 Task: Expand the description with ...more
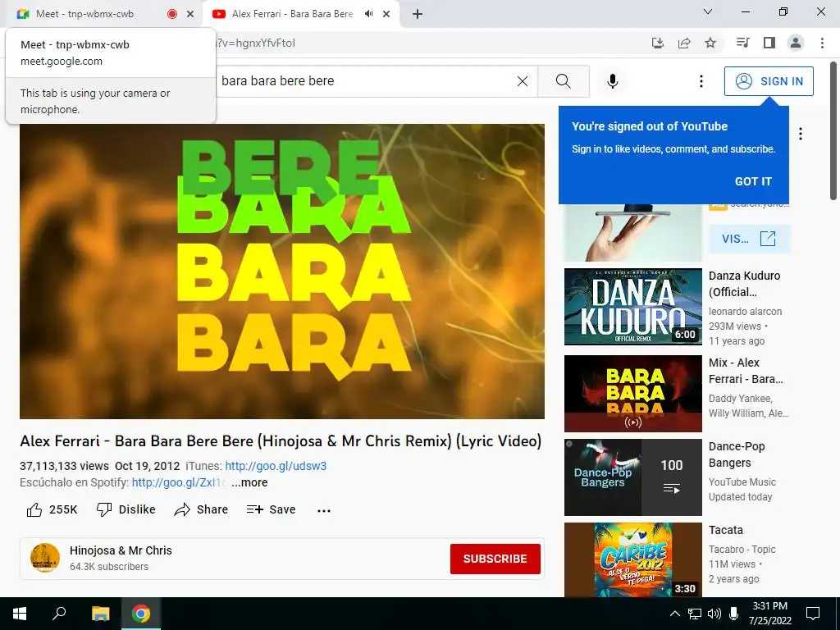249,482
